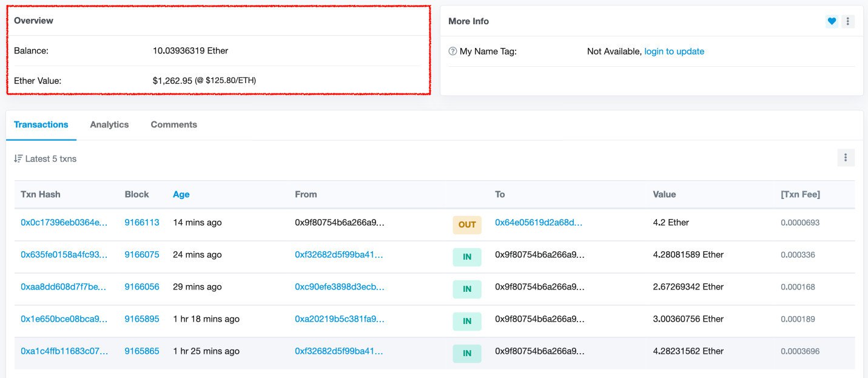Screen dimensions: 868x378
Task: Click the txn fee 0.0003696
Action: click(800, 351)
